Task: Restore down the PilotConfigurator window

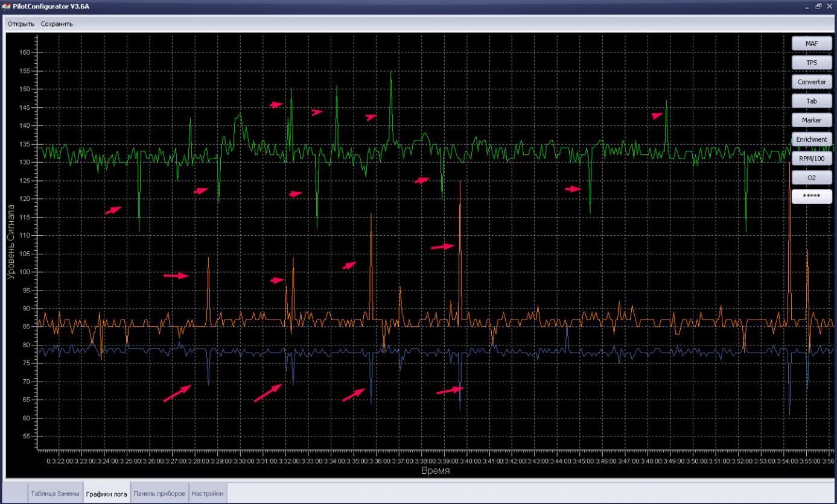Action: (819, 5)
